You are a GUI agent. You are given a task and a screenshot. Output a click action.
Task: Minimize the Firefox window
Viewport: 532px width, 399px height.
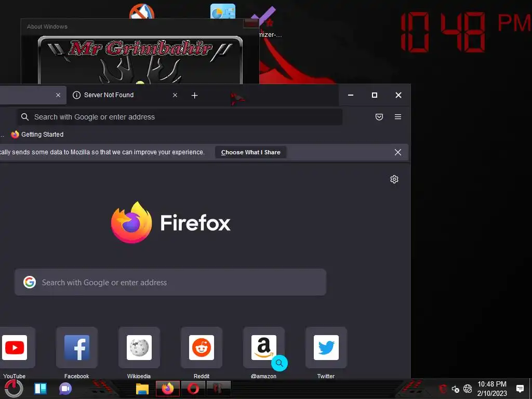coord(351,96)
